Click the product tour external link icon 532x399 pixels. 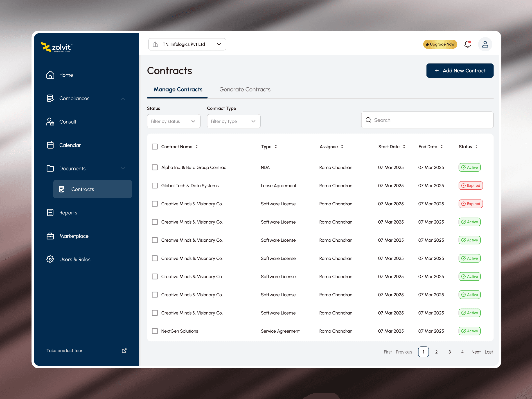pos(124,351)
